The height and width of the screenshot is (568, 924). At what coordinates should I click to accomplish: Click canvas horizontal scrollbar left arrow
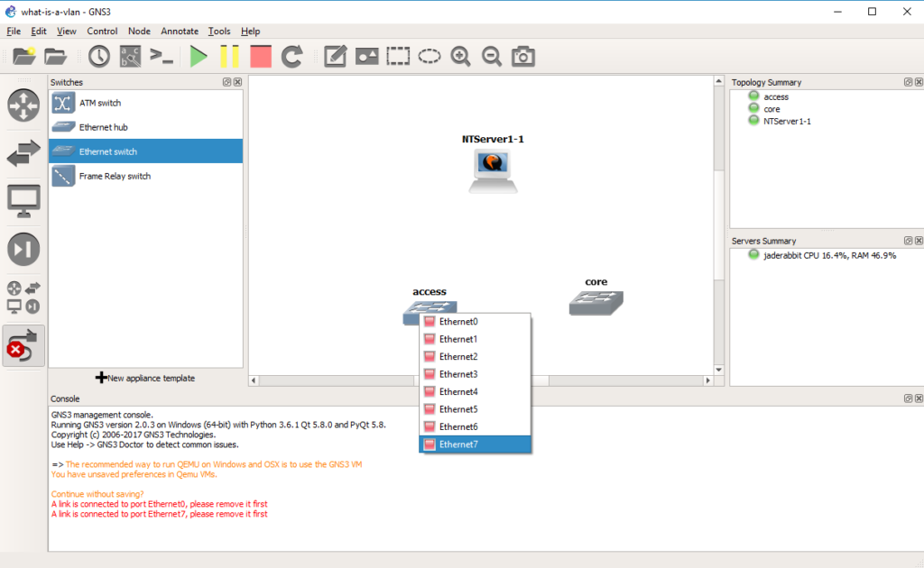coord(254,380)
